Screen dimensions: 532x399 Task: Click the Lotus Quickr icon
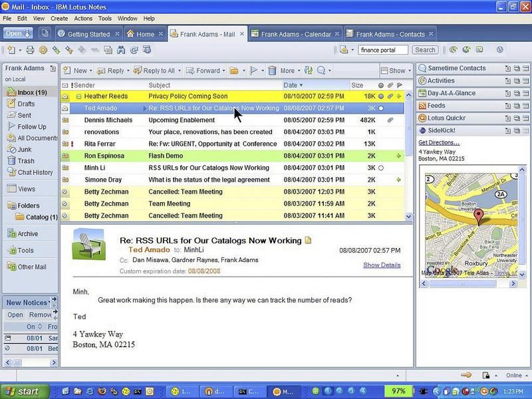click(x=422, y=118)
